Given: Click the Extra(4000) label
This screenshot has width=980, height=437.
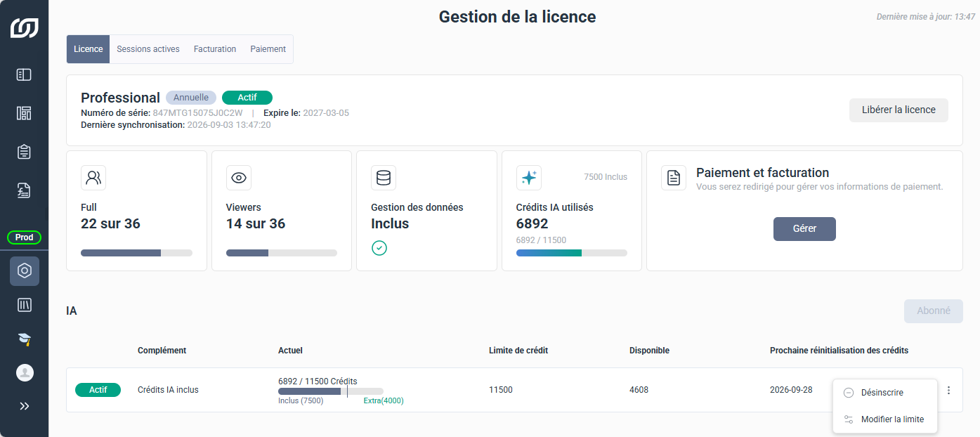Looking at the screenshot, I should pyautogui.click(x=384, y=401).
